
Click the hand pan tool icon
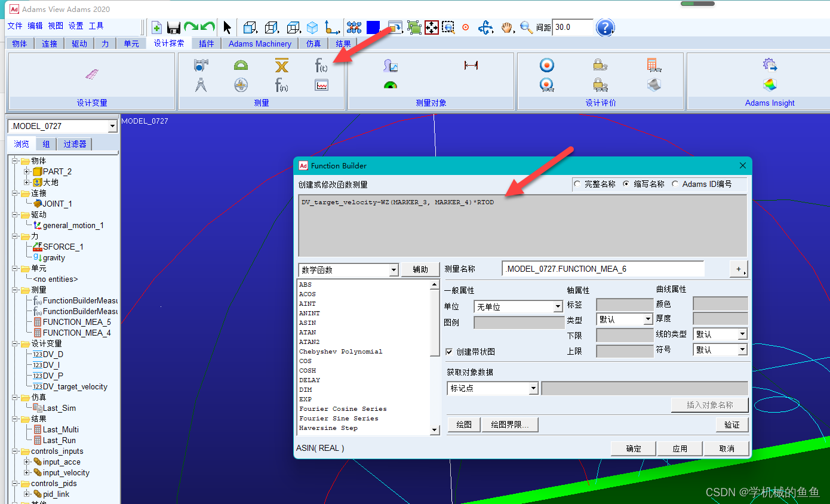[507, 27]
